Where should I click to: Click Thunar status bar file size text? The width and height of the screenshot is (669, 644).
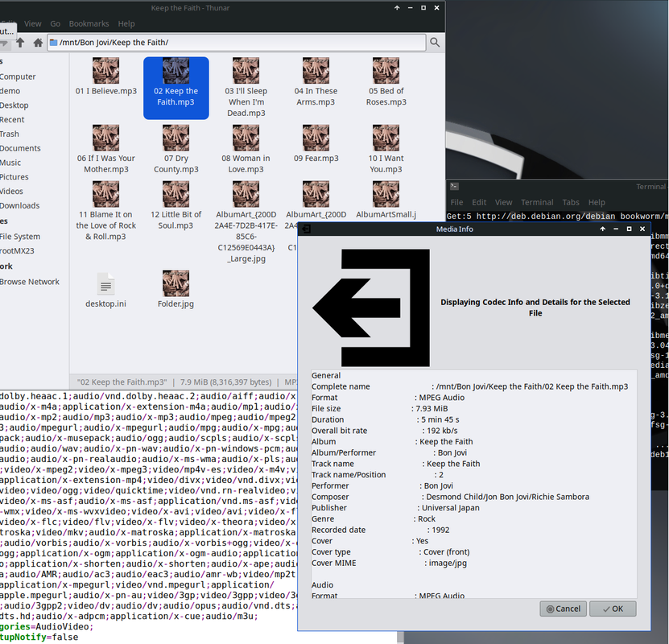point(225,382)
